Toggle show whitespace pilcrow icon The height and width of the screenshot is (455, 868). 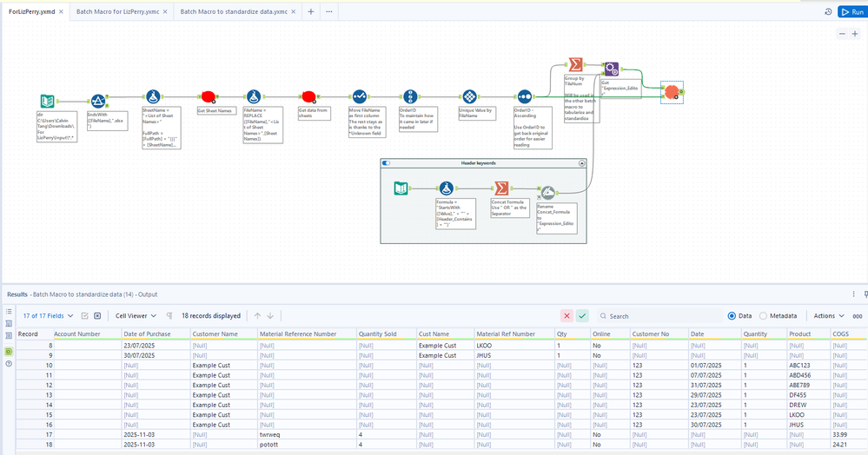(169, 316)
